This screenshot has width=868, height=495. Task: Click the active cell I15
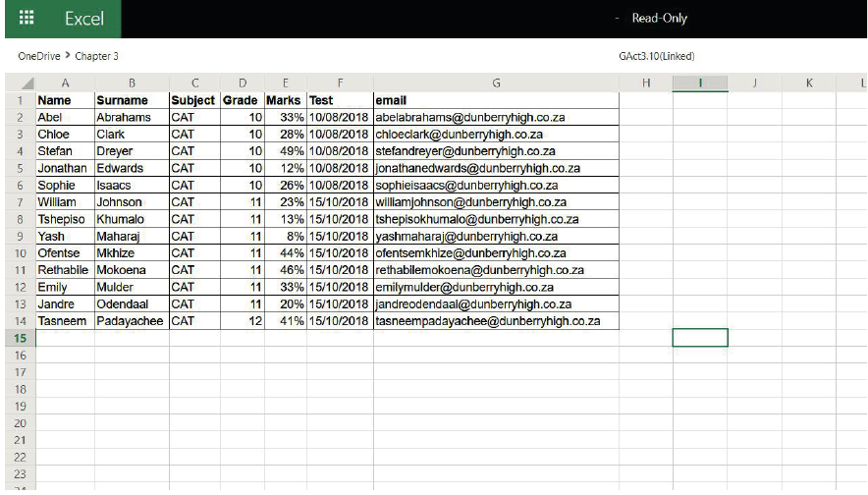click(700, 338)
